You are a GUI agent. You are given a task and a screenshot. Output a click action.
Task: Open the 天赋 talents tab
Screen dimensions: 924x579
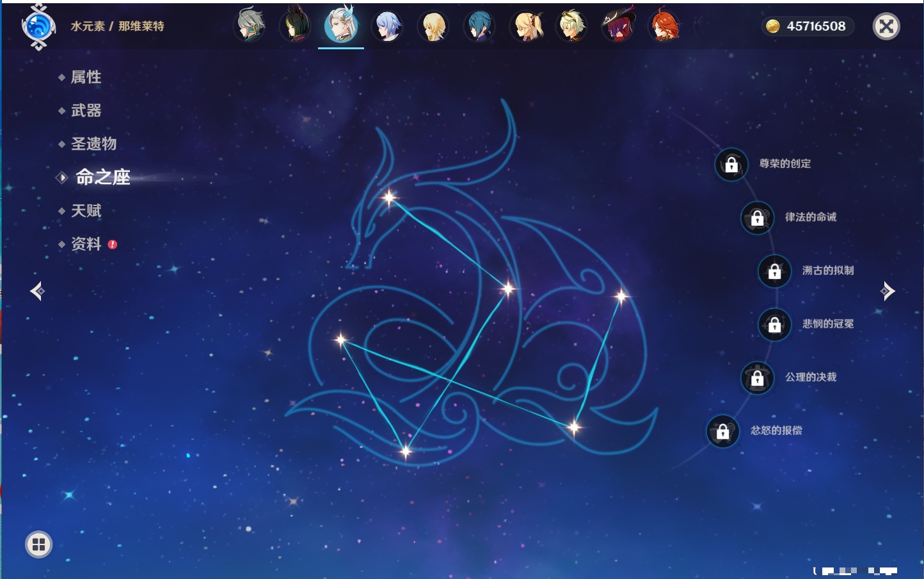[86, 210]
